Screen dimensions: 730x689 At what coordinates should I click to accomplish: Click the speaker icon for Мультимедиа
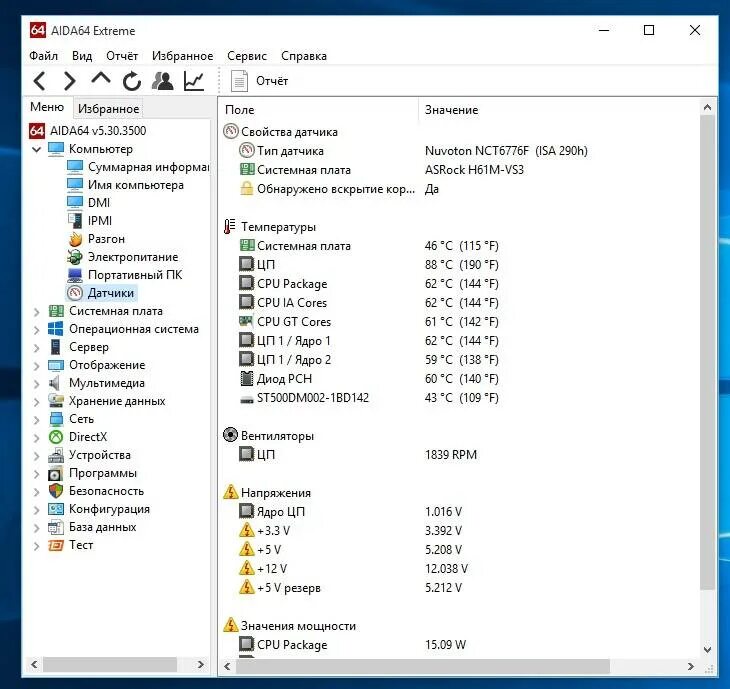[55, 383]
